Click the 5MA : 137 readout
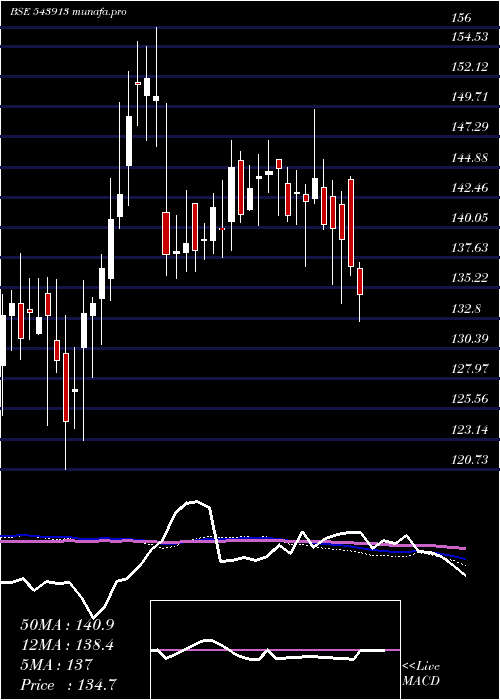The image size is (500, 700). (x=56, y=665)
